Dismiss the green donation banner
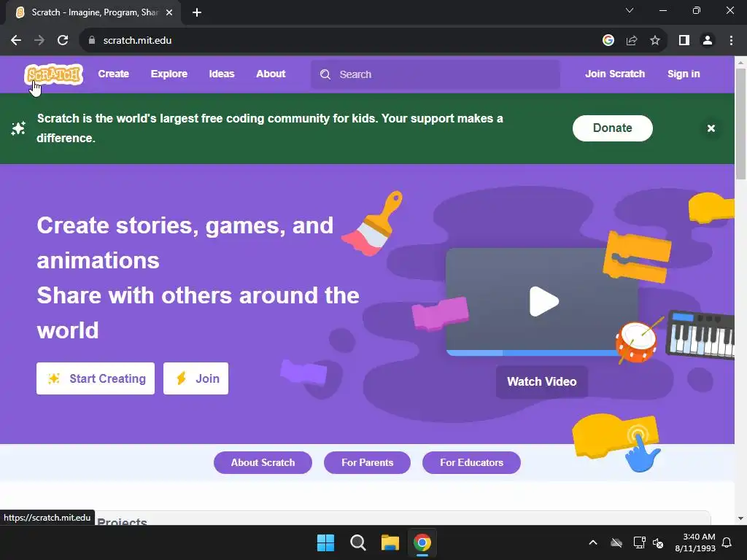 pos(711,128)
